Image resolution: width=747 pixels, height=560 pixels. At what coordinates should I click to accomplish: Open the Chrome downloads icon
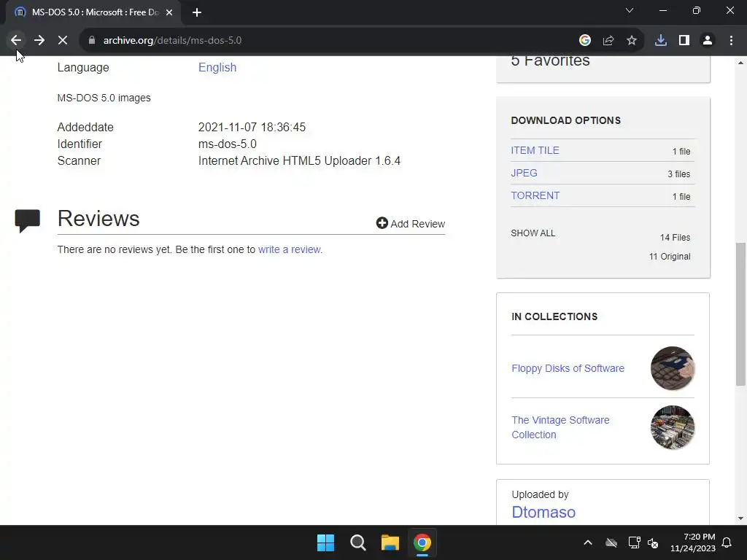click(x=661, y=41)
